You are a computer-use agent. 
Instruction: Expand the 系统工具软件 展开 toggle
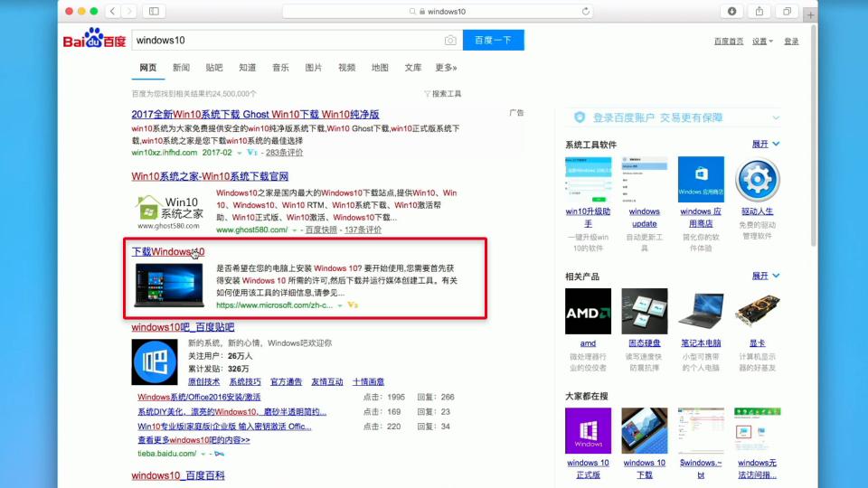click(x=766, y=144)
